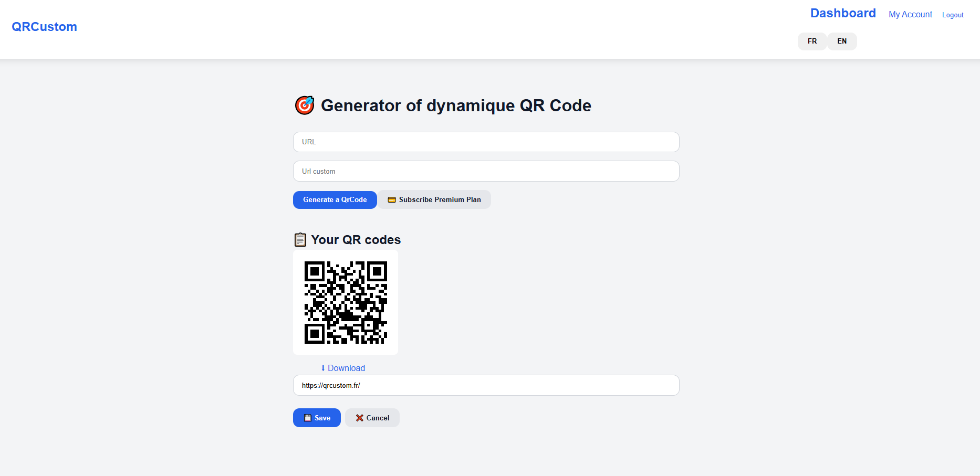Click the target icon beside the heading

(x=305, y=105)
